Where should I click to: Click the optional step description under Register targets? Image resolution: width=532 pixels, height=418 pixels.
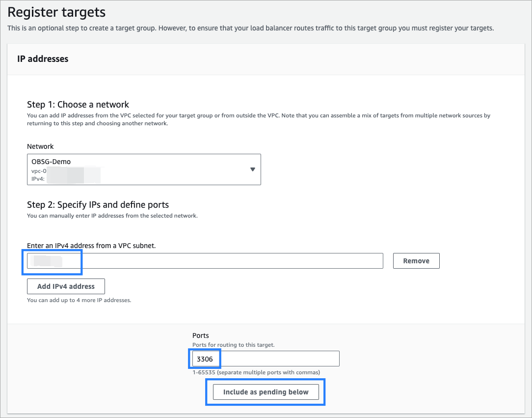point(250,28)
